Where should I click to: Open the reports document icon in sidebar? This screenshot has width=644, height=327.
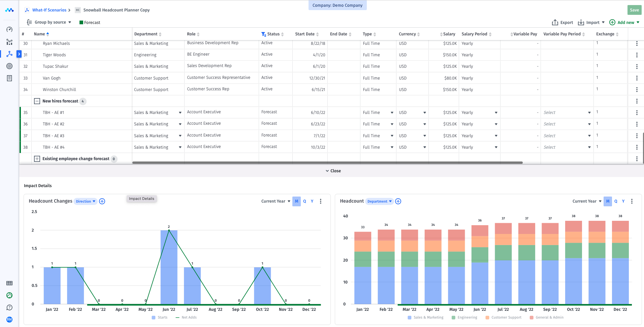click(x=9, y=78)
